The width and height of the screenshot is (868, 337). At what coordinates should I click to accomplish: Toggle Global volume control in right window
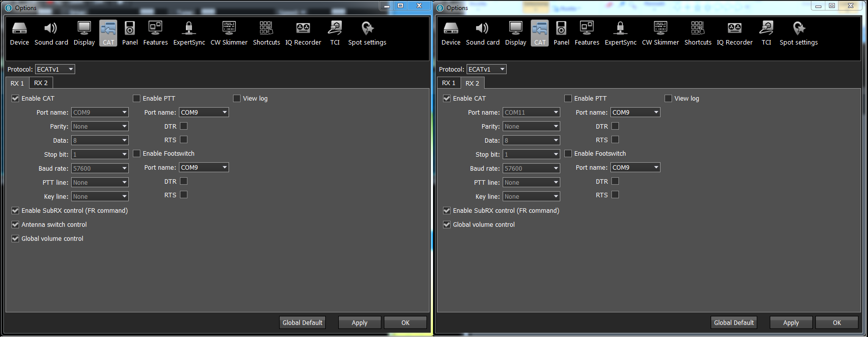pyautogui.click(x=447, y=225)
